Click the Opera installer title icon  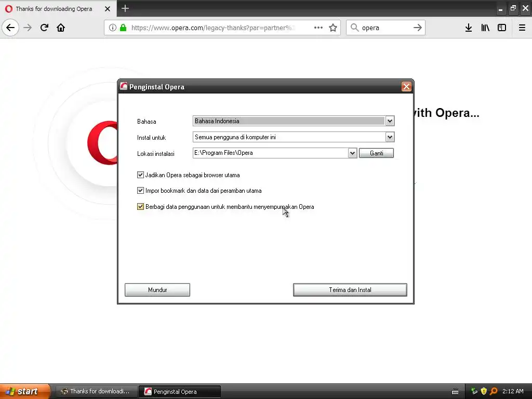tap(124, 87)
